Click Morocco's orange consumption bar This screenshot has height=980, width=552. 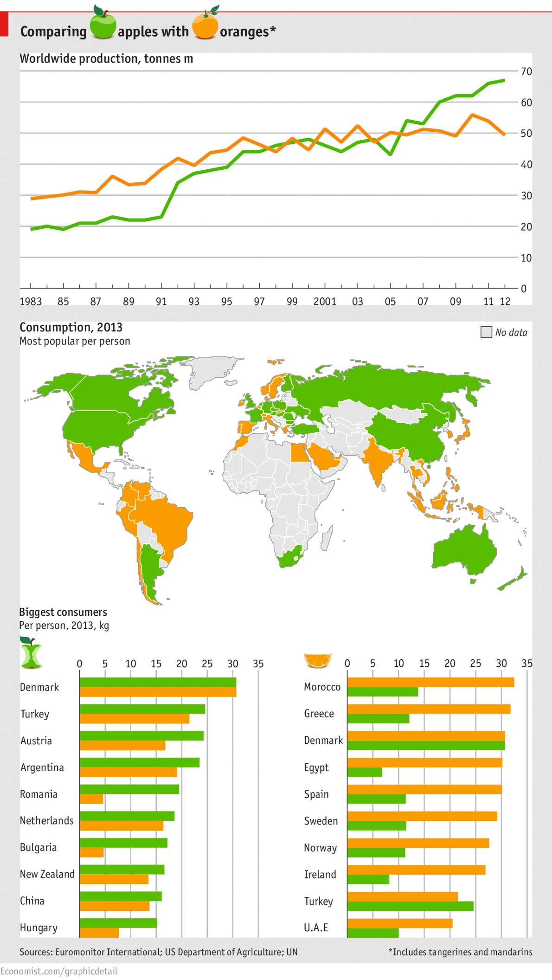(x=430, y=682)
